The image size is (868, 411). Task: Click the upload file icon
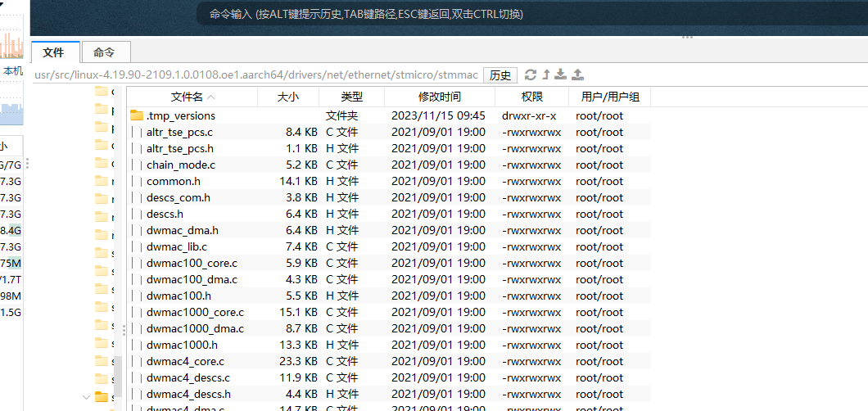tap(577, 75)
